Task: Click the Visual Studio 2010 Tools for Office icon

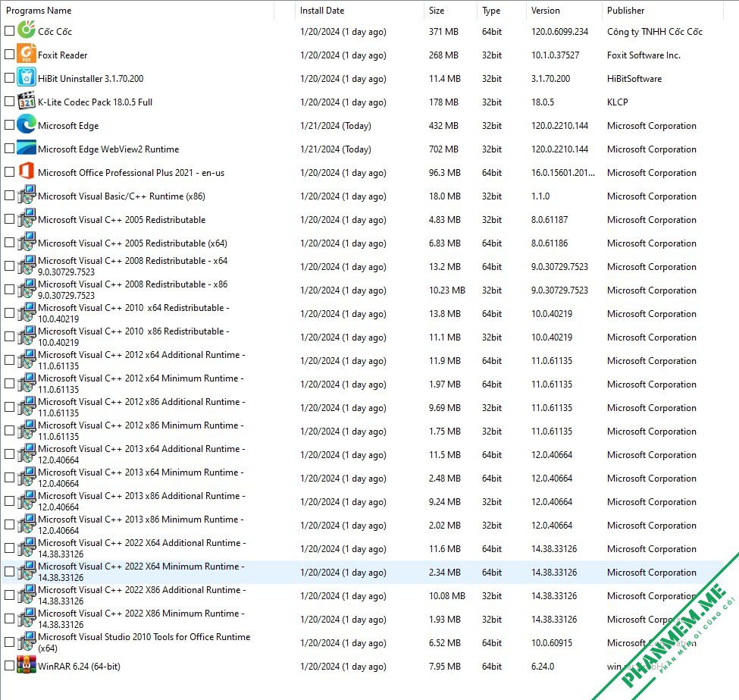Action: point(27,641)
